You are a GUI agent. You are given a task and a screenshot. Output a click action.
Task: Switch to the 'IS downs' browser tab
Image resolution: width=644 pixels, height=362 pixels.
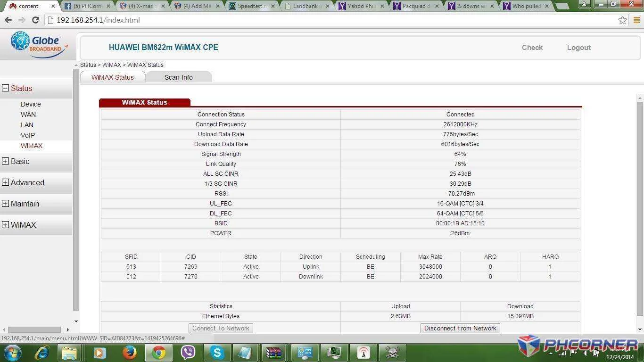pyautogui.click(x=472, y=6)
